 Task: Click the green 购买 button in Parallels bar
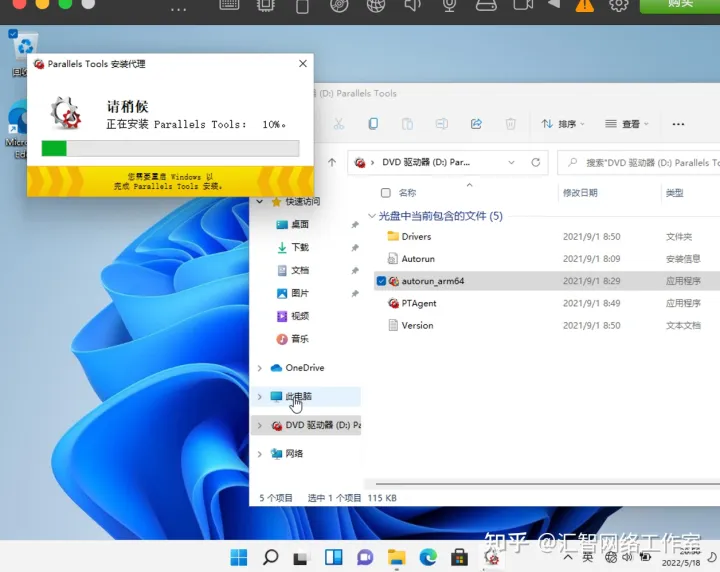pyautogui.click(x=680, y=4)
